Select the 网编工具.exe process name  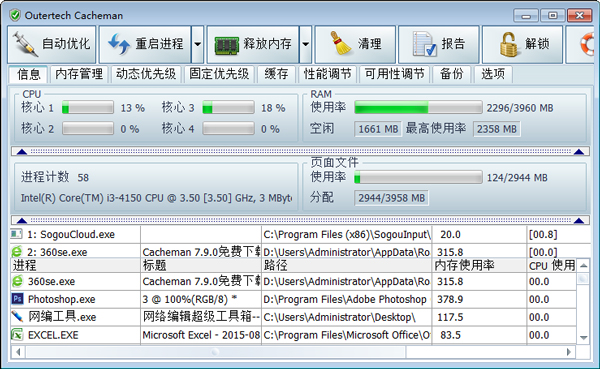click(62, 317)
